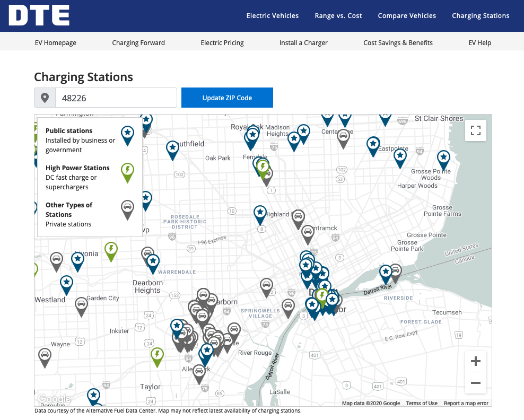Open Compare Vehicles in top navigation
This screenshot has width=524, height=420.
(407, 16)
